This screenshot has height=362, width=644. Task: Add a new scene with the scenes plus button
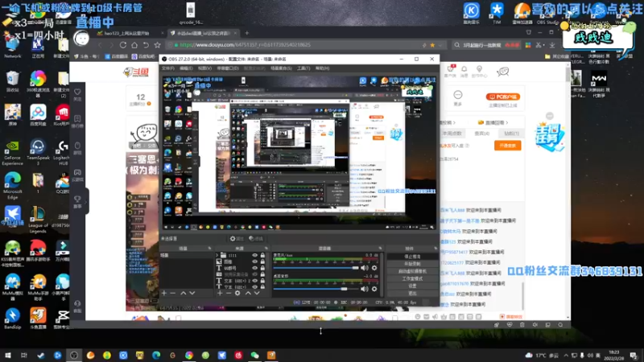(x=164, y=293)
